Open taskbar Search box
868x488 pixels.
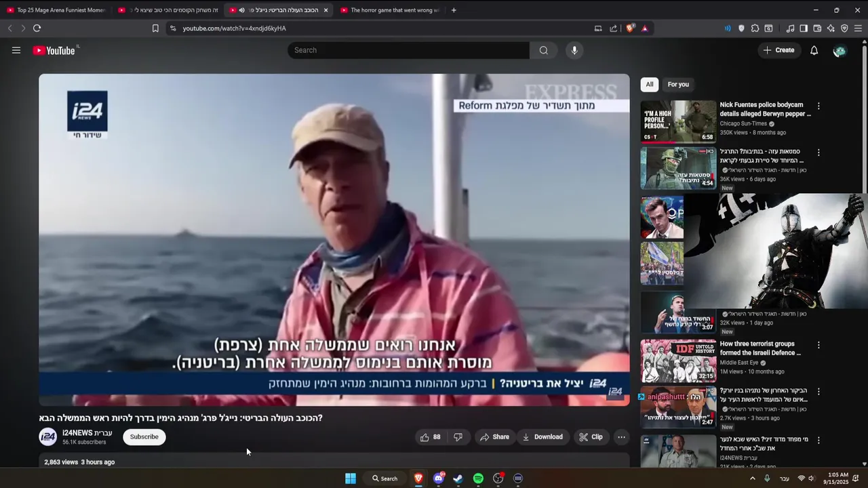[x=384, y=479]
